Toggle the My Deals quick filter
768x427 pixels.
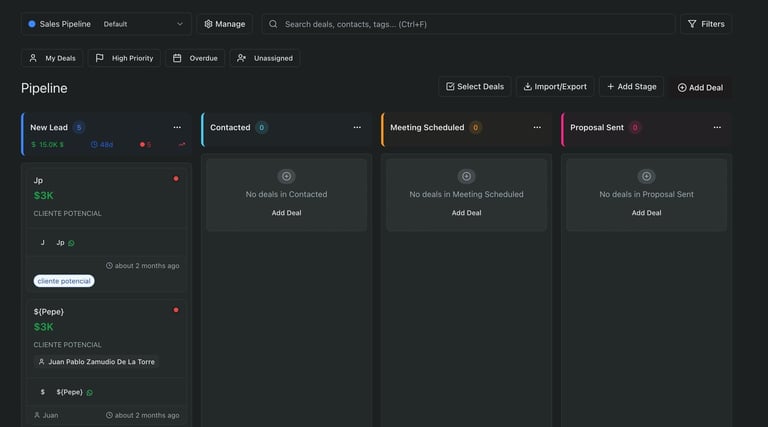[x=52, y=58]
